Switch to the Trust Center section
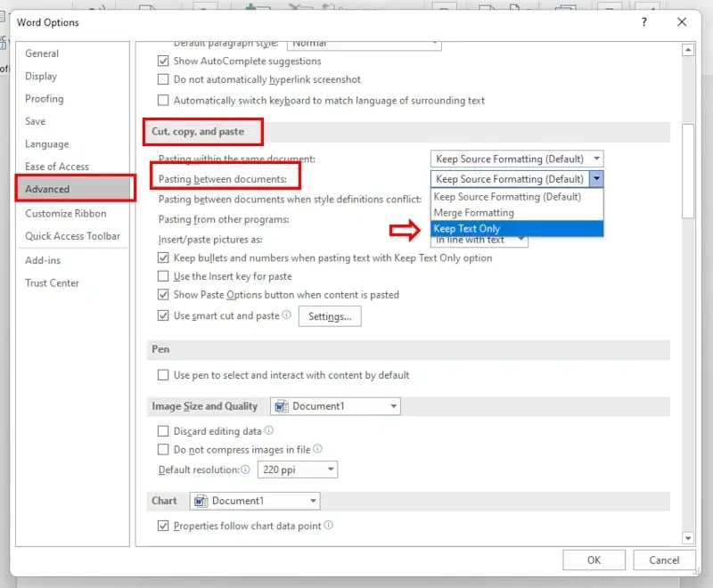The height and width of the screenshot is (588, 713). pyautogui.click(x=54, y=283)
